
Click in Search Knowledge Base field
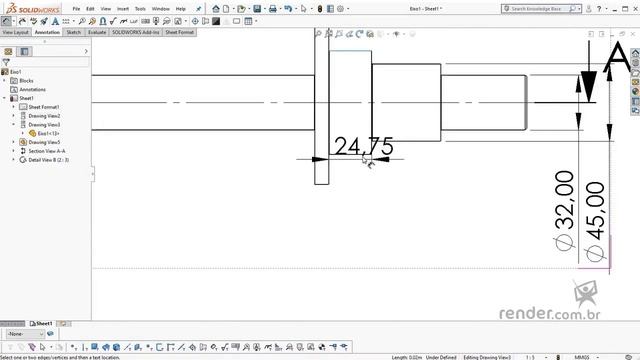click(x=540, y=9)
